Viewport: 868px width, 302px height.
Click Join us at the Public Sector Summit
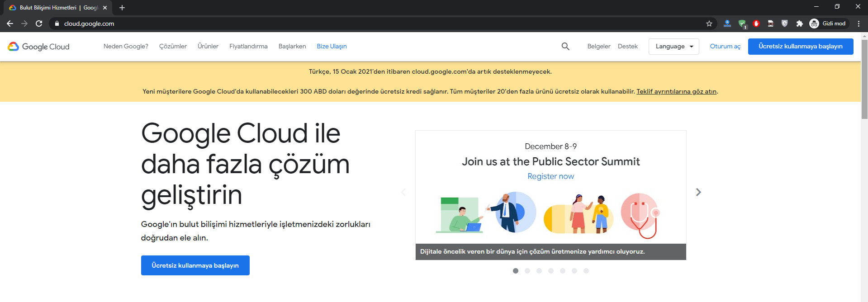tap(550, 161)
